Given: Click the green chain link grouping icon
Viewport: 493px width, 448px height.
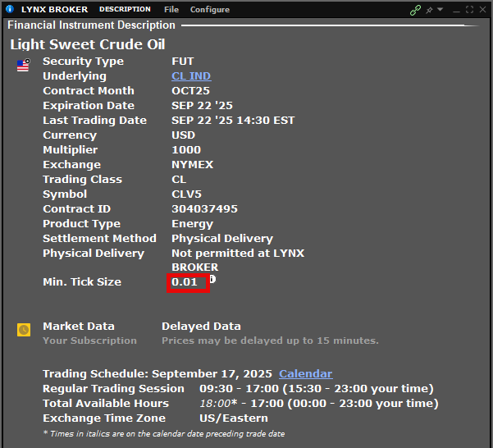Looking at the screenshot, I should click(416, 10).
